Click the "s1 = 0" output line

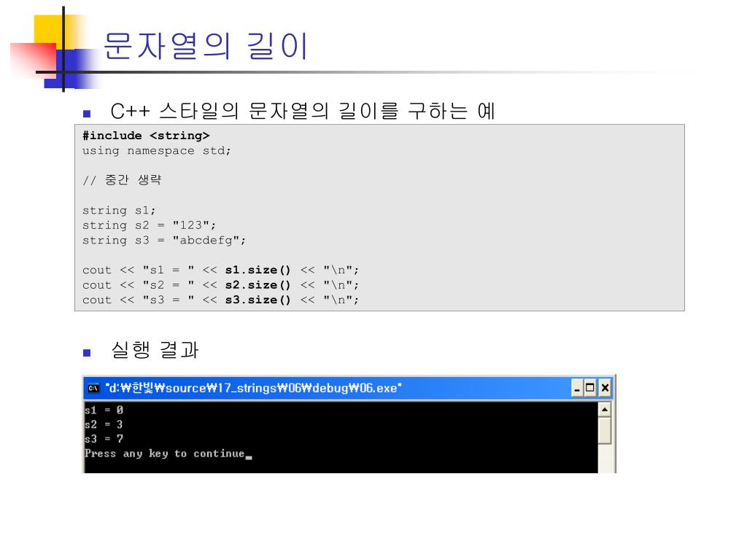click(104, 410)
